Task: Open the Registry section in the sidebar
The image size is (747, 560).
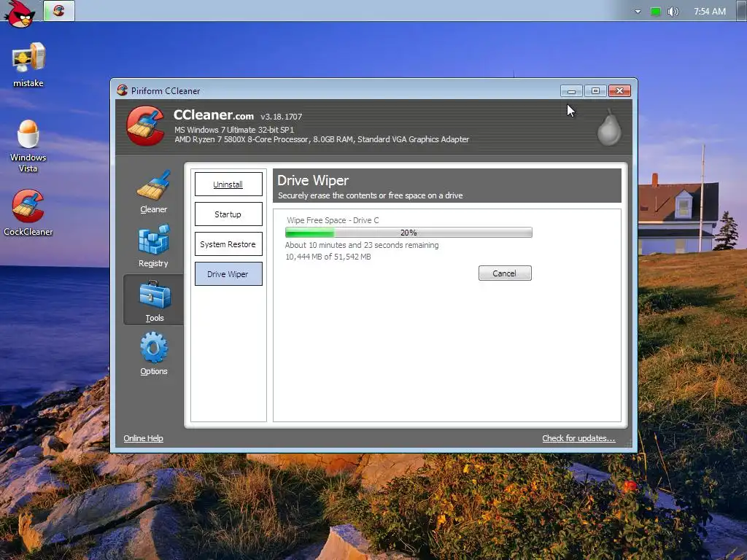Action: coord(153,246)
